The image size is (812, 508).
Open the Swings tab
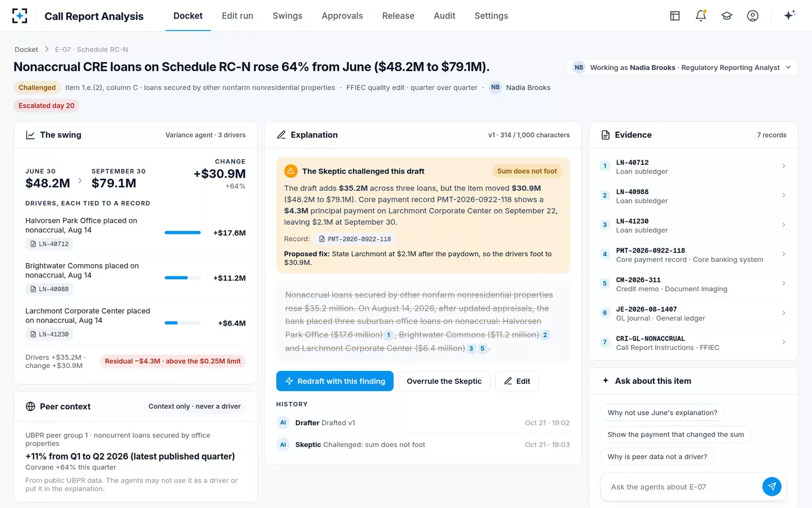pyautogui.click(x=288, y=16)
